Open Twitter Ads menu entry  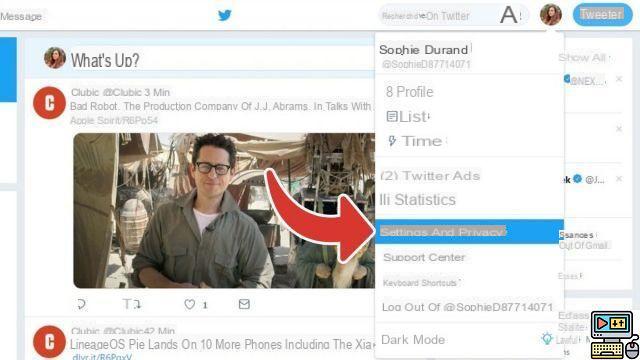(469, 176)
